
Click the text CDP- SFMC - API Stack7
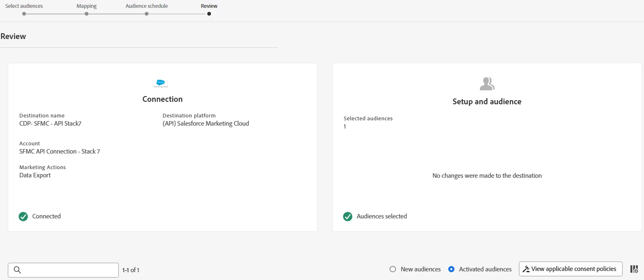pos(50,123)
